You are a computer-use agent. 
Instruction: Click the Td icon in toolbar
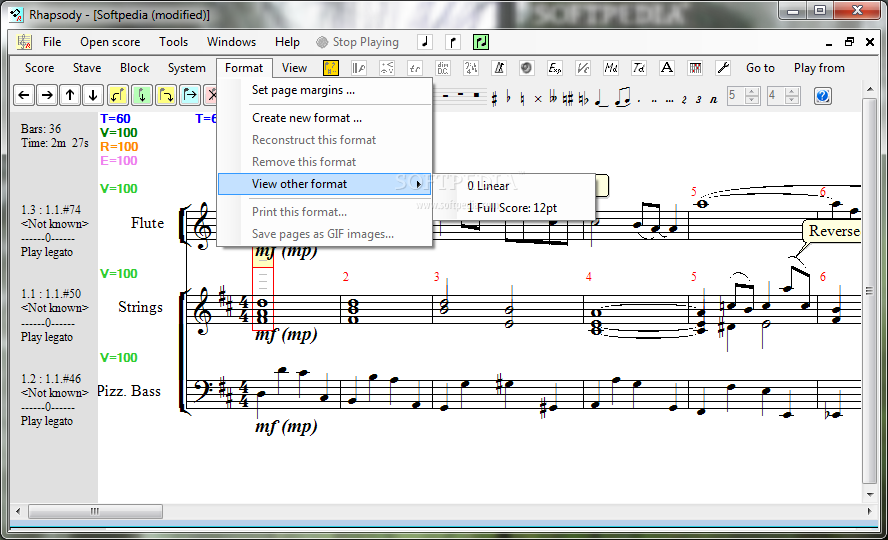(639, 68)
